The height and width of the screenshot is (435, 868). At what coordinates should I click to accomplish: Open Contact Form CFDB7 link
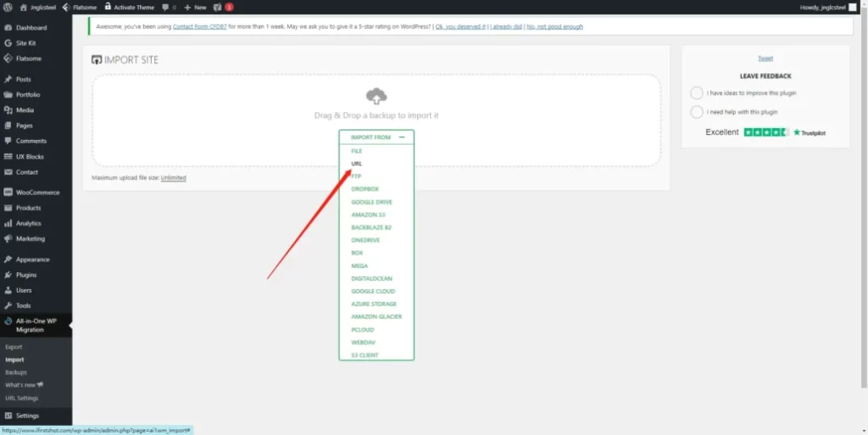click(200, 26)
